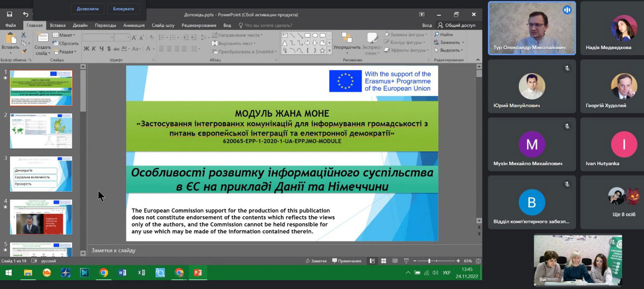
Task: Open the Выделить select dropdown
Action: pyautogui.click(x=449, y=50)
